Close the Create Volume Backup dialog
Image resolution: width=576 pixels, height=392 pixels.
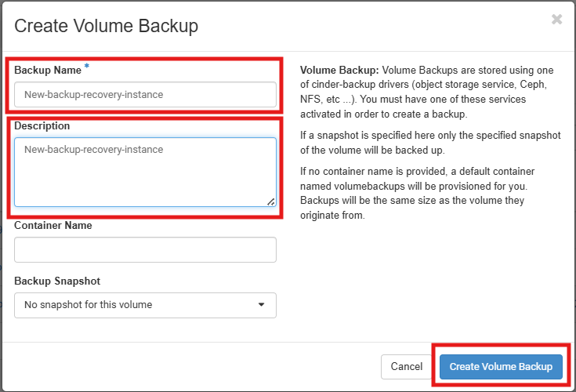[556, 19]
